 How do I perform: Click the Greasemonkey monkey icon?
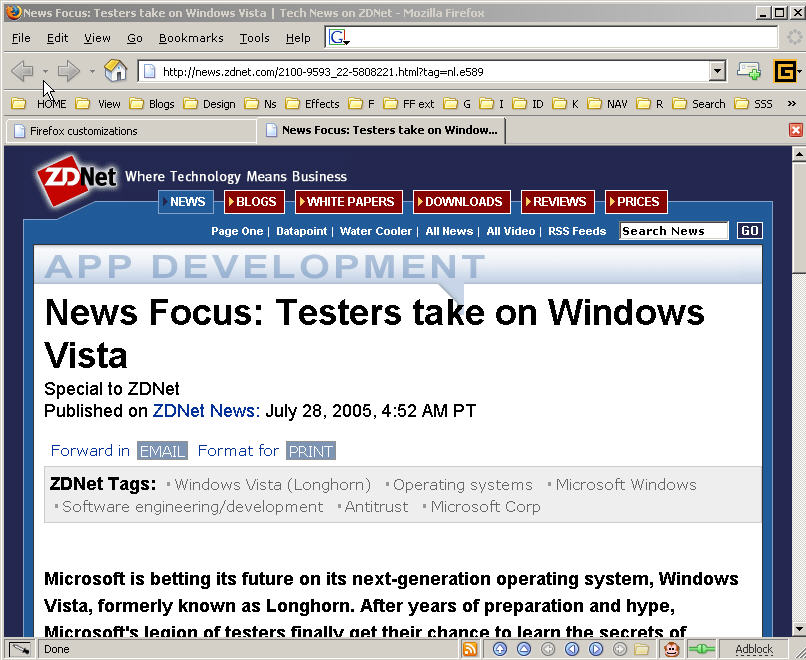pyautogui.click(x=672, y=649)
